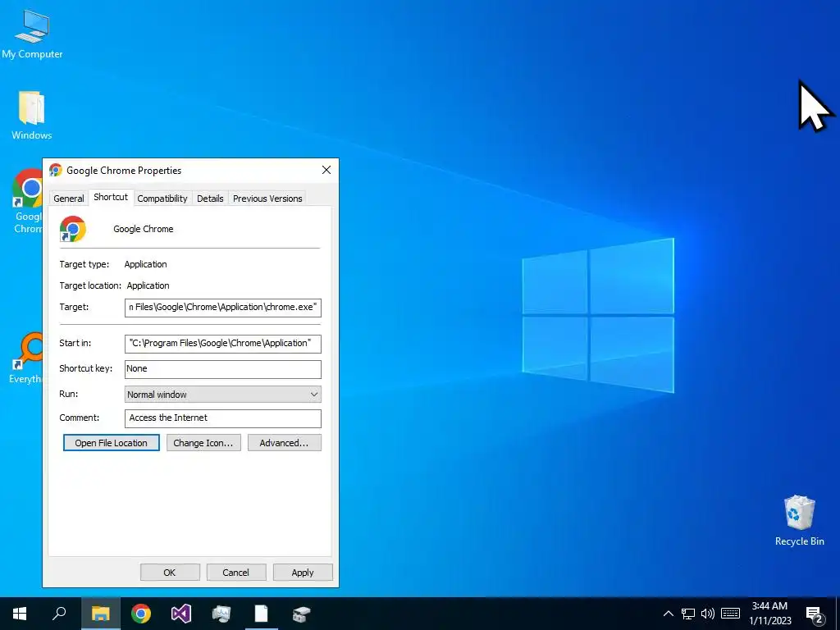Open the notification center icon
The height and width of the screenshot is (630, 840).
(x=815, y=614)
